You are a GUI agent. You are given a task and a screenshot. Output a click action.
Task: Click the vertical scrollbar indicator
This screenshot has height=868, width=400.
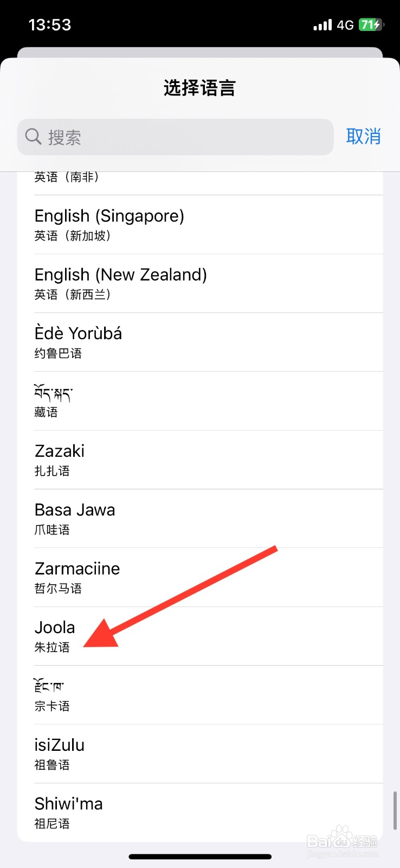395,810
